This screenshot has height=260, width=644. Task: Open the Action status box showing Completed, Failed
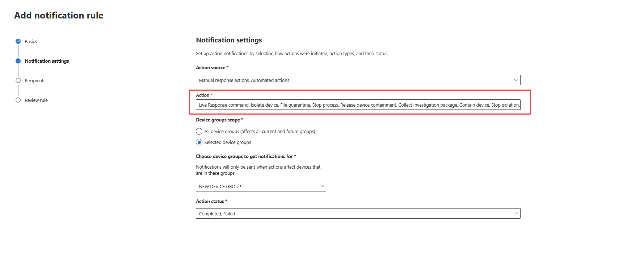355,214
